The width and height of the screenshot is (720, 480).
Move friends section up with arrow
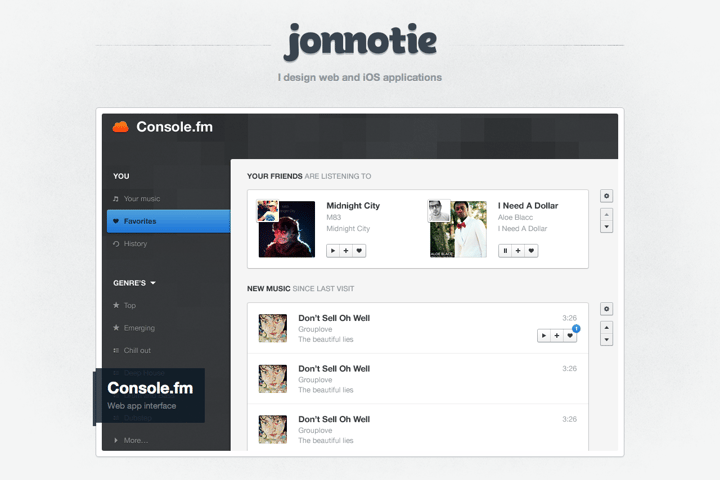point(606,215)
